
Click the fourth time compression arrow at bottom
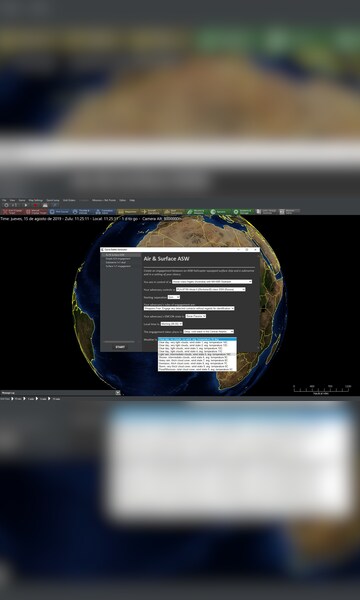coord(50,399)
